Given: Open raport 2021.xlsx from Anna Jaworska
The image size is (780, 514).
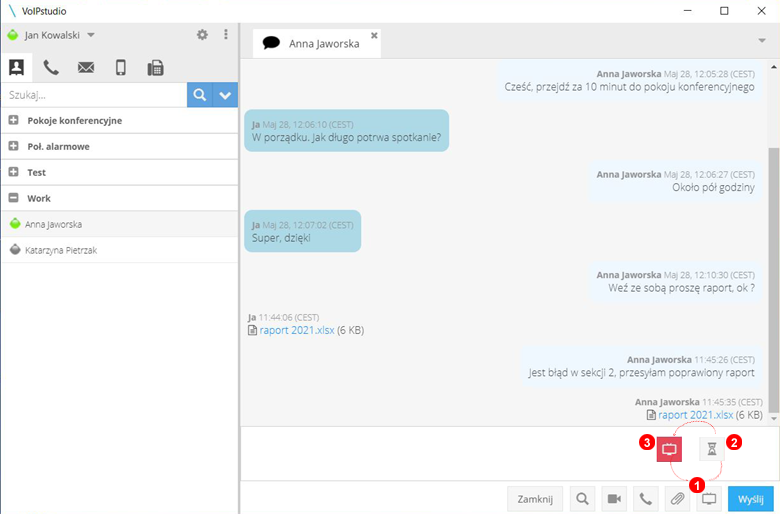Looking at the screenshot, I should click(x=695, y=414).
